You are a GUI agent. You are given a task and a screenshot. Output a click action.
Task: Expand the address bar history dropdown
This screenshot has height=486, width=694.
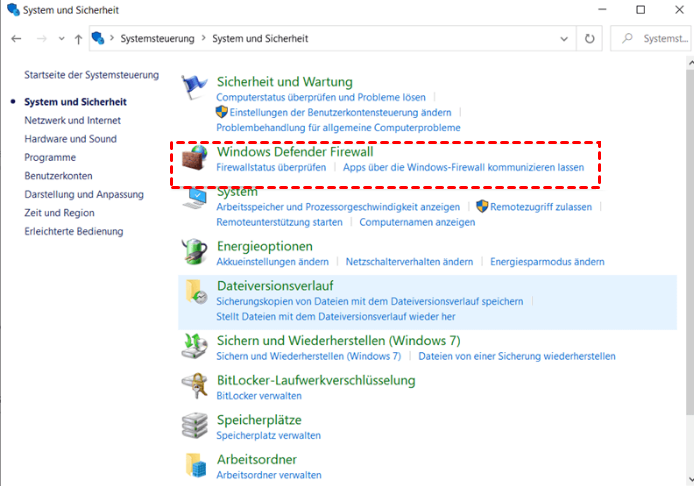564,39
